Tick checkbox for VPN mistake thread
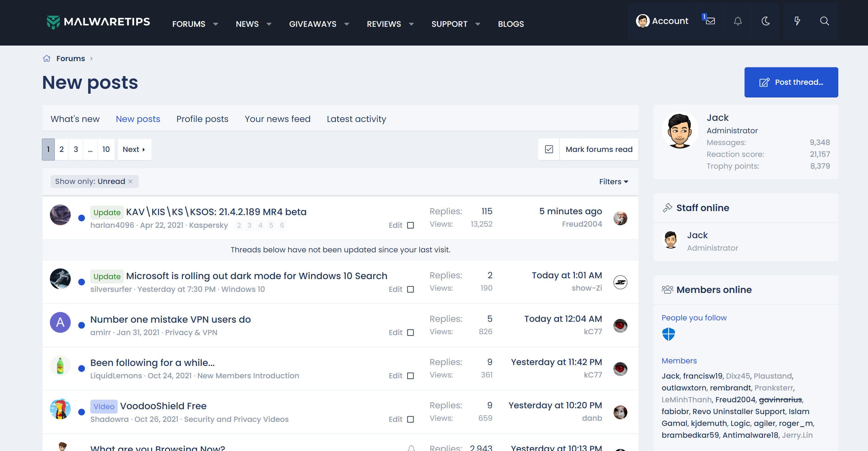Image resolution: width=868 pixels, height=451 pixels. [x=410, y=332]
